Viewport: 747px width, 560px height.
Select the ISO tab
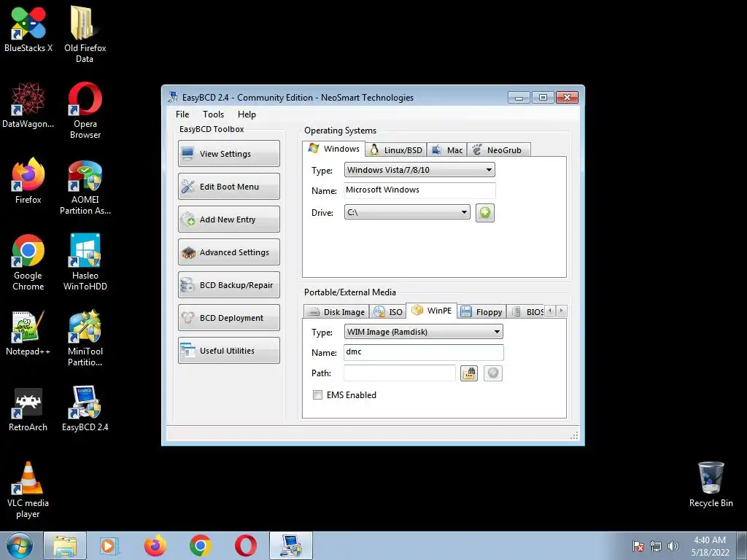point(388,312)
